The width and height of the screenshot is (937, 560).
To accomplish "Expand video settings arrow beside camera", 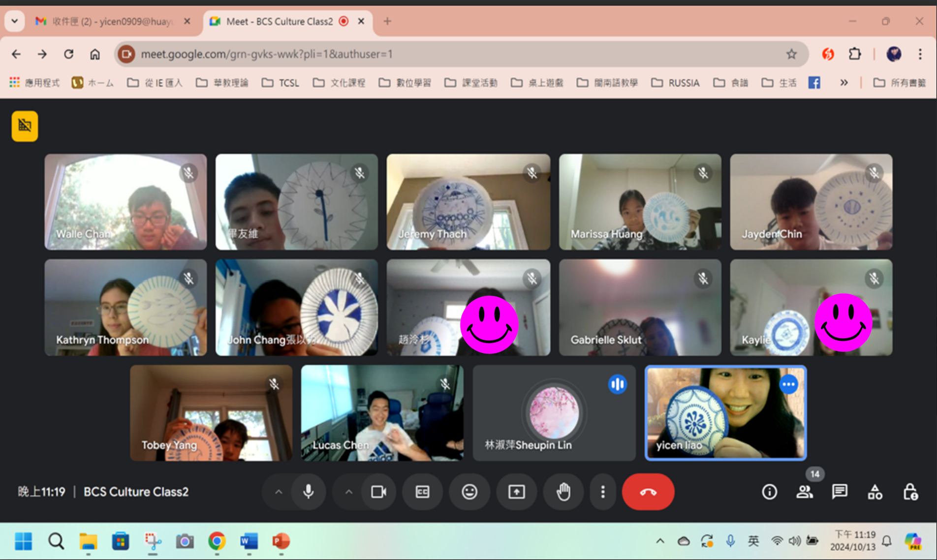I will click(x=348, y=492).
